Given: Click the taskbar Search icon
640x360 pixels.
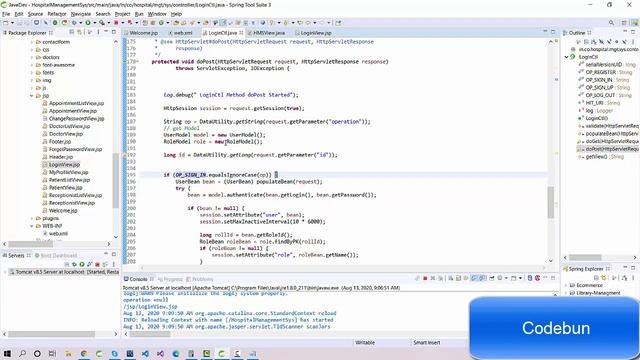Looking at the screenshot, I should (x=22, y=353).
